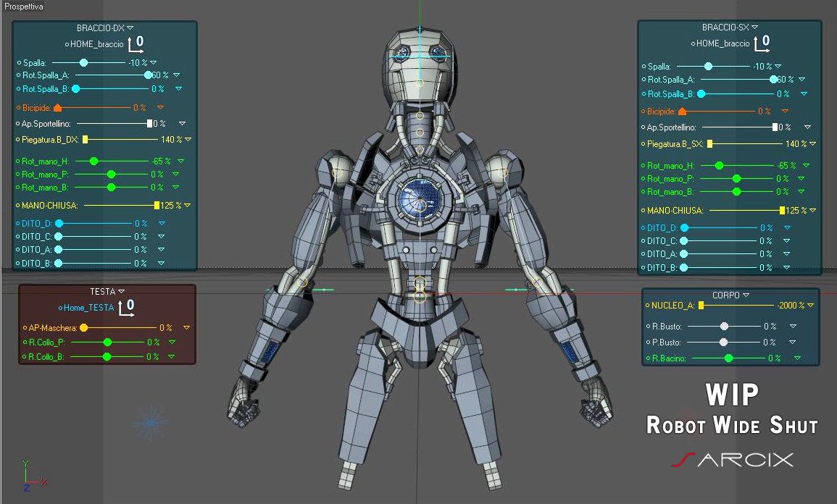Screen dimensions: 837x504
Task: Click the HOME_braccio axis icon in BRACCIO-DX
Action: [x=136, y=43]
